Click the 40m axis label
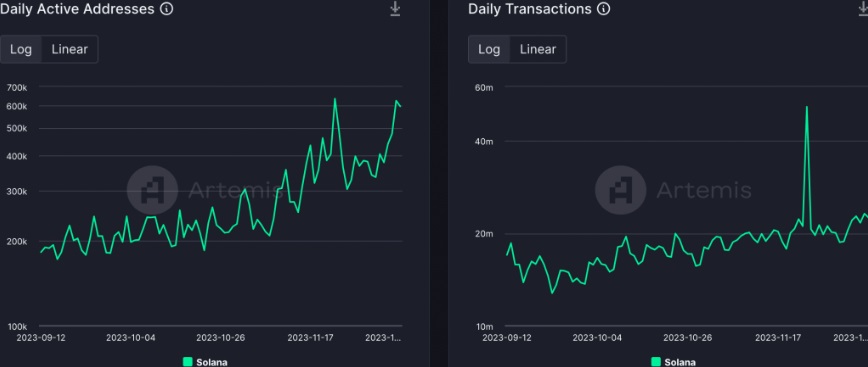 pyautogui.click(x=484, y=141)
